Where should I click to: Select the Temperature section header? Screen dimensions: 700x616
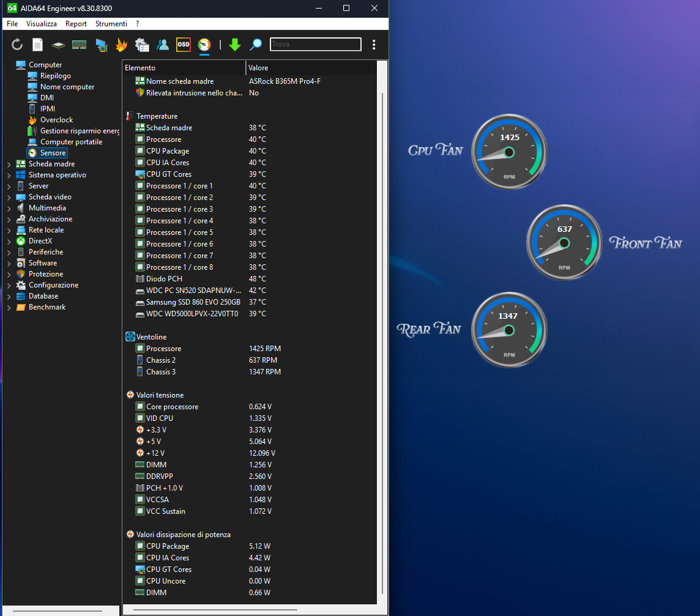pos(157,116)
